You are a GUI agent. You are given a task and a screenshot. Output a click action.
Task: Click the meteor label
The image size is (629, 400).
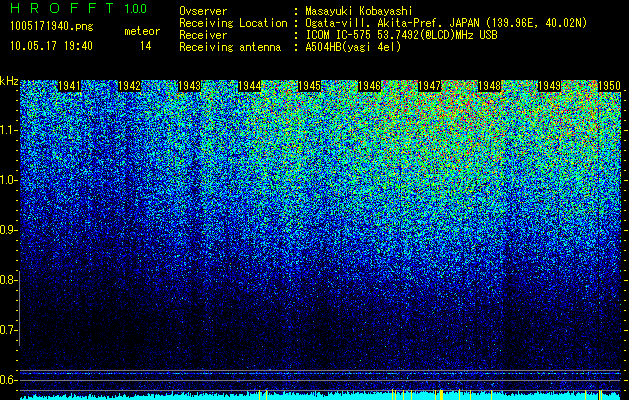142,31
